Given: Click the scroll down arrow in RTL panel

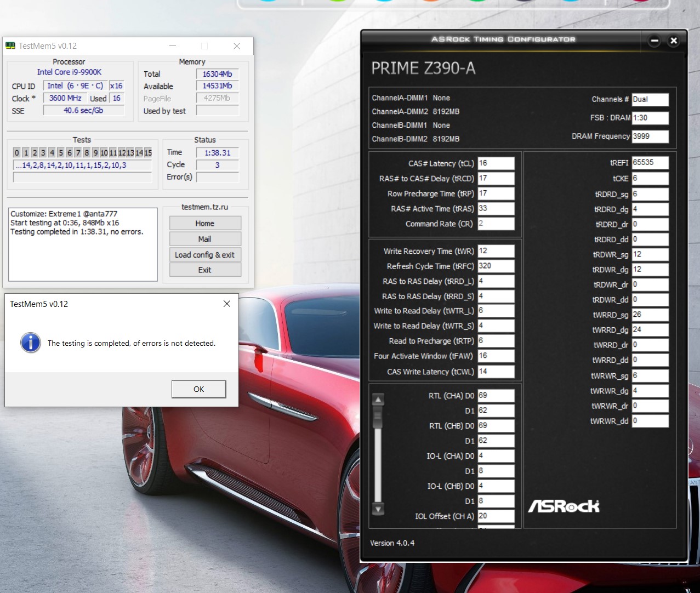Looking at the screenshot, I should pos(378,509).
